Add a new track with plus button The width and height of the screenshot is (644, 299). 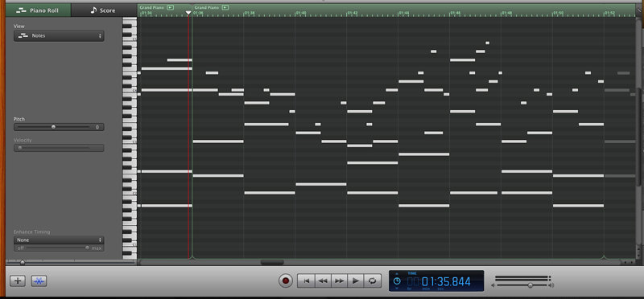coord(17,281)
